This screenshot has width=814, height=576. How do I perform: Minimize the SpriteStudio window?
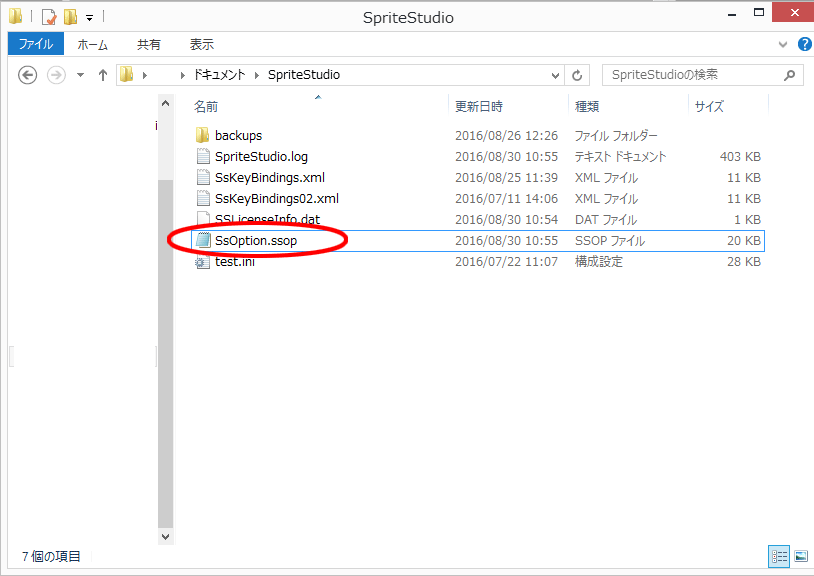732,15
